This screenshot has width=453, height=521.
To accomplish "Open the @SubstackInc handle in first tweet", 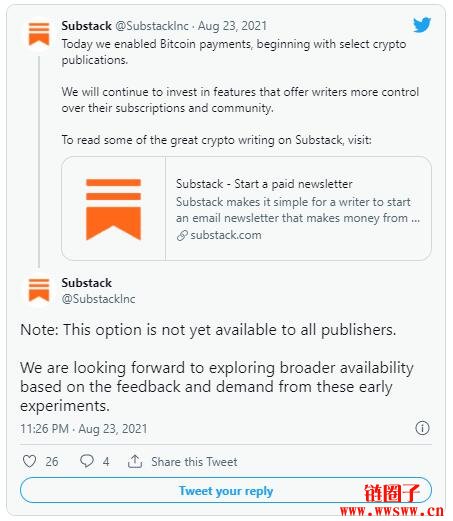I will (152, 26).
